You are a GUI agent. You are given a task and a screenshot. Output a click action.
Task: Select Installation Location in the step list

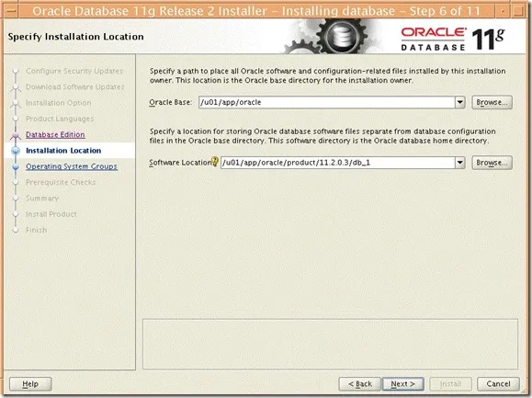(63, 151)
